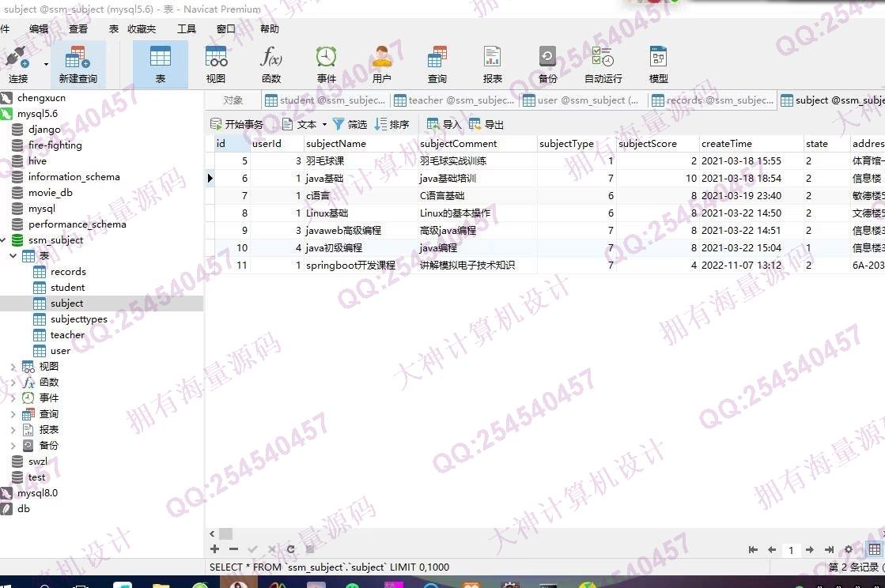The image size is (885, 588).
Task: Open the 查询 query toolbar icon
Action: [437, 64]
